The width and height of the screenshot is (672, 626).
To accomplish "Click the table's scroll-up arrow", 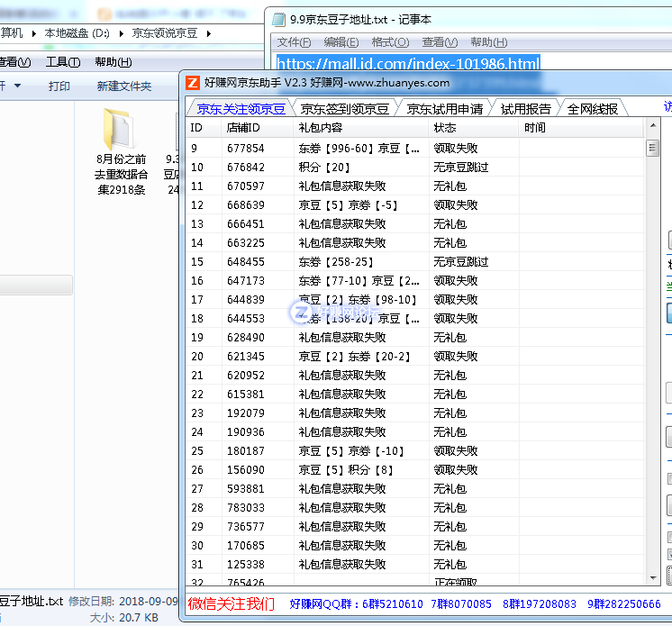I will (653, 125).
